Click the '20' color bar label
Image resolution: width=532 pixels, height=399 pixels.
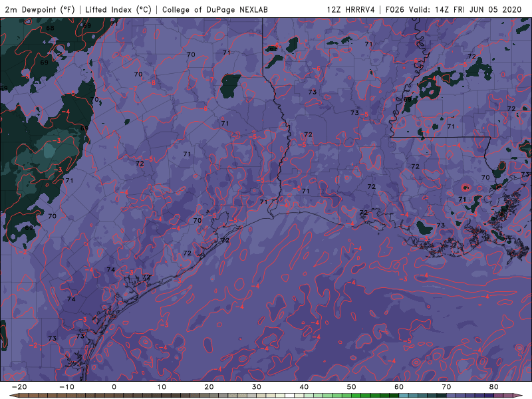209,387
